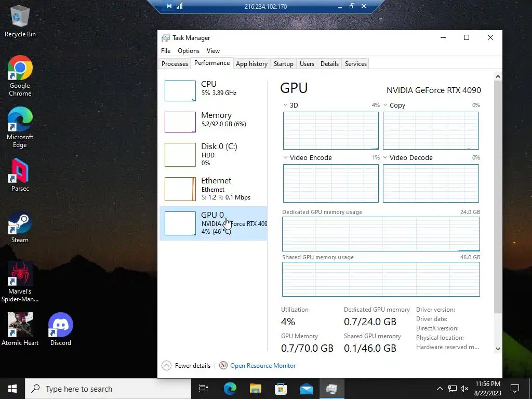Screen dimensions: 532x399
Task: Select CPU in the performance sidebar
Action: pos(214,90)
